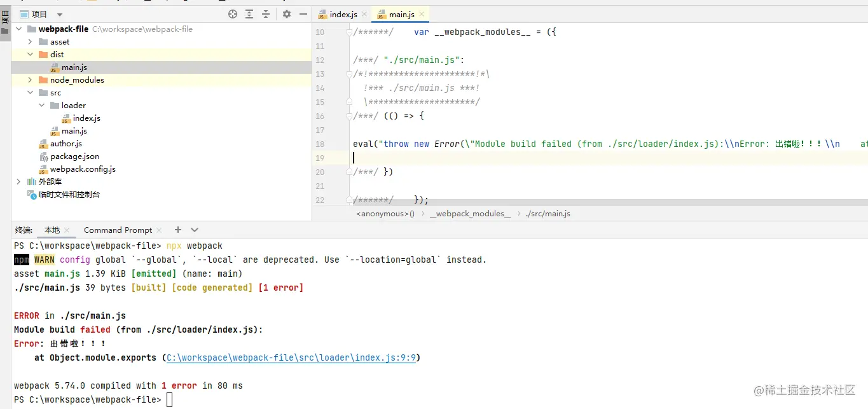Close the index.js editor tab
868x409 pixels.
(x=364, y=15)
